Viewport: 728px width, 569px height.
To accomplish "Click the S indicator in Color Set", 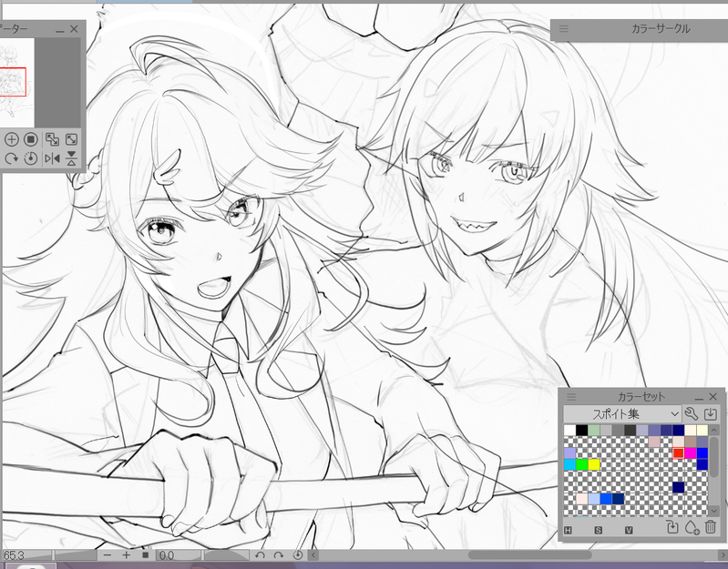I will click(598, 530).
